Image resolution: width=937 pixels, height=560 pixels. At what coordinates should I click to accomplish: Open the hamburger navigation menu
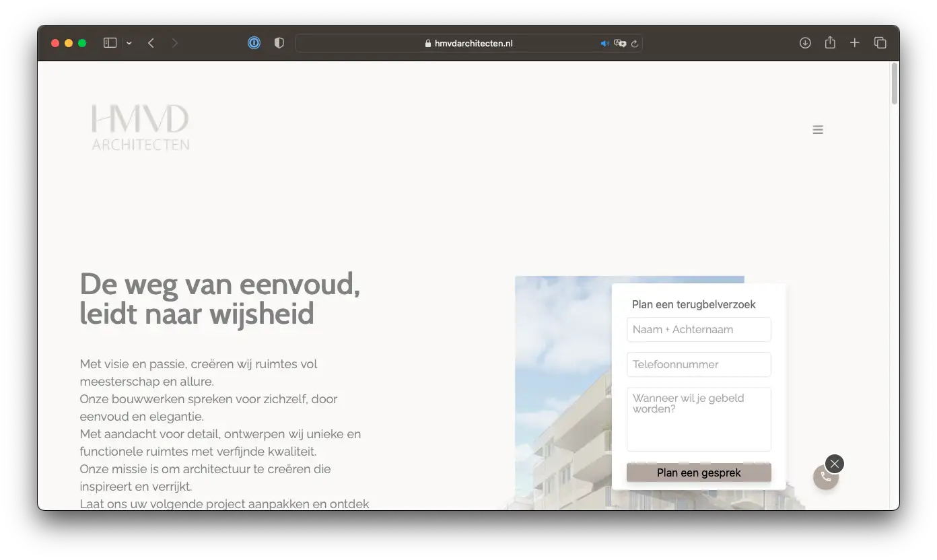click(818, 130)
